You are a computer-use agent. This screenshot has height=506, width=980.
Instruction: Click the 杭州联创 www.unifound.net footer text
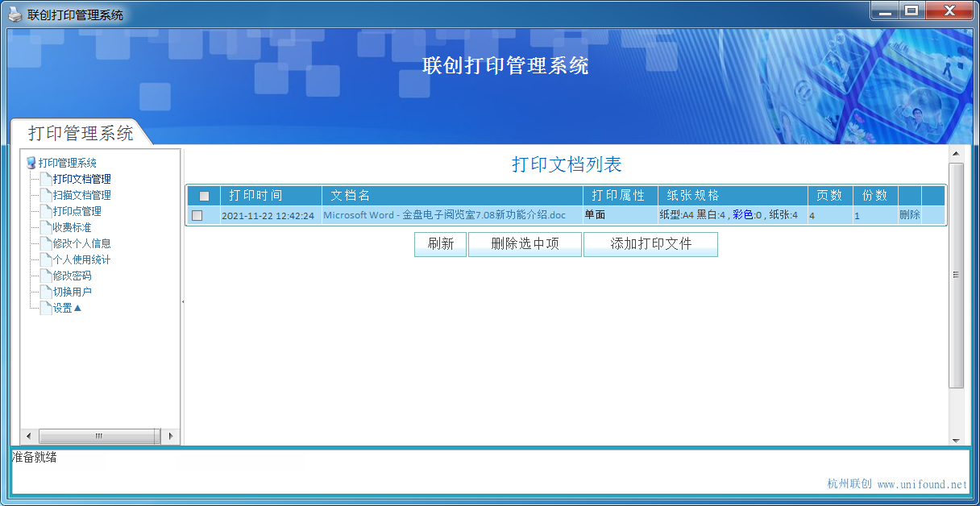coord(897,484)
